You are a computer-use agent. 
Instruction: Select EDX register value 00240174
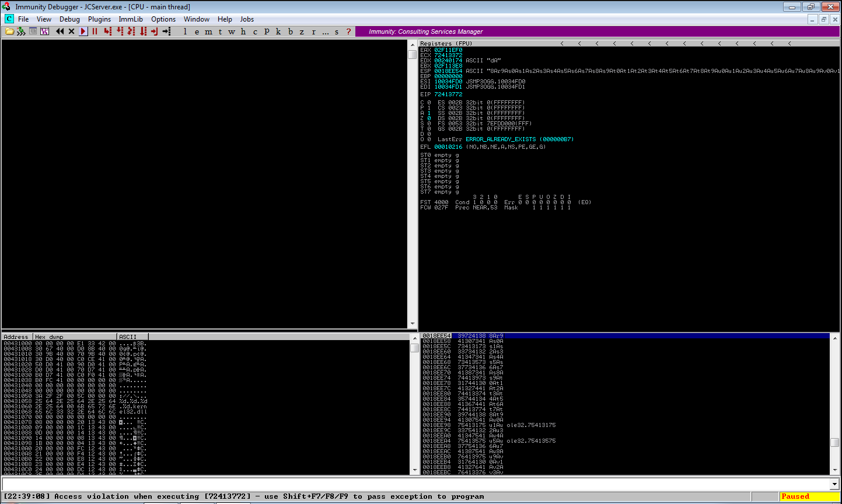click(448, 61)
